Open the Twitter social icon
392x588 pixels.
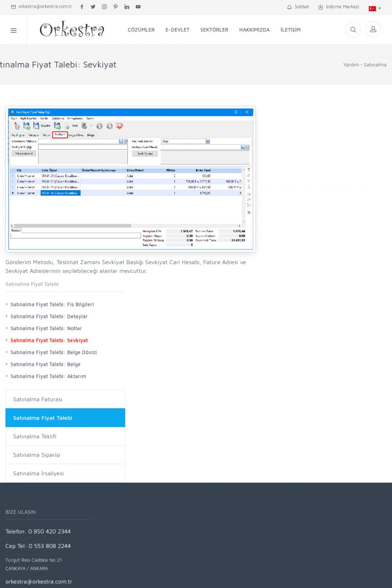click(x=93, y=7)
